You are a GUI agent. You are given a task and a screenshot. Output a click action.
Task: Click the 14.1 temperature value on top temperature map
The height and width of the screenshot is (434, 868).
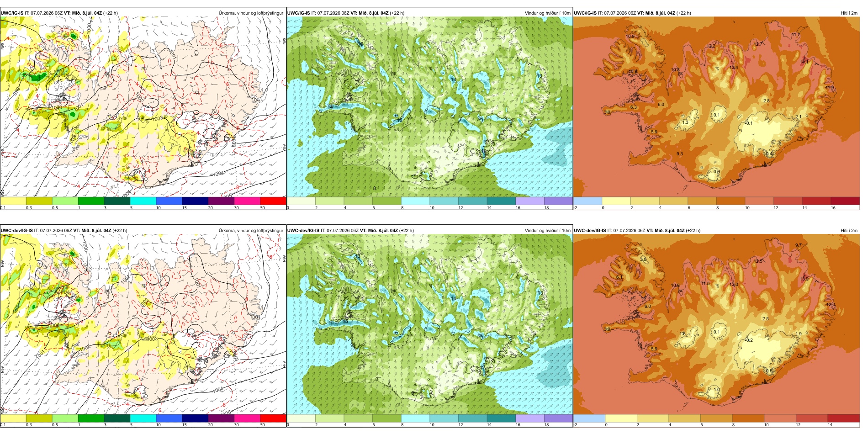pyautogui.click(x=804, y=62)
